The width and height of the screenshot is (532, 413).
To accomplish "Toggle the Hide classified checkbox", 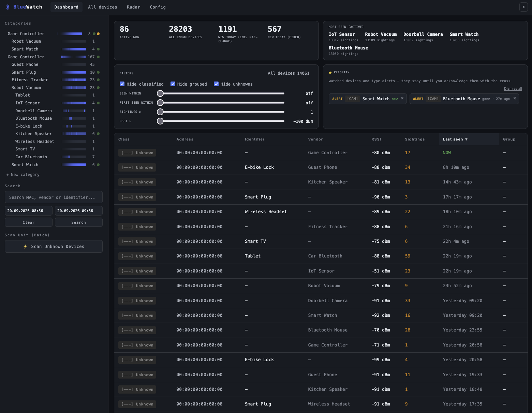I will (122, 84).
